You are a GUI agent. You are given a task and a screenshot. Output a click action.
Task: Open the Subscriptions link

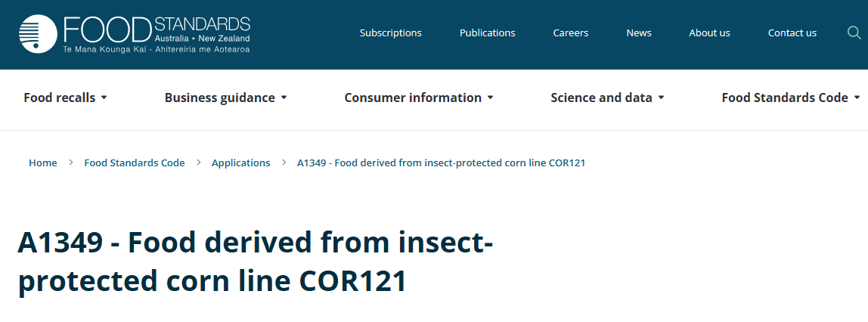pyautogui.click(x=391, y=33)
